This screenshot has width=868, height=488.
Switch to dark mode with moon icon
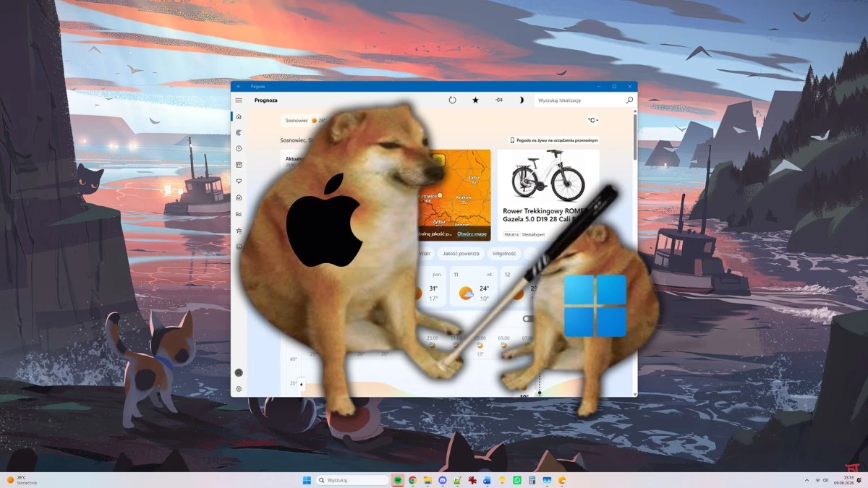pyautogui.click(x=521, y=100)
